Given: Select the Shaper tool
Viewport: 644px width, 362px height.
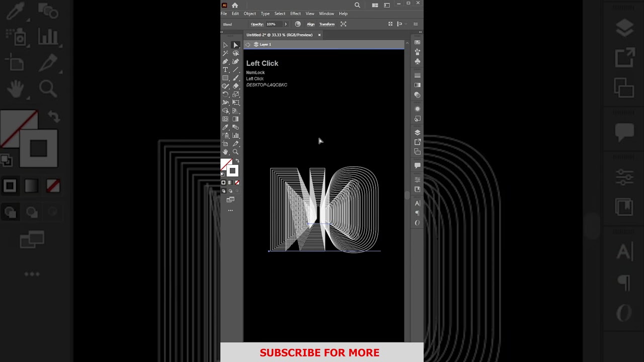Looking at the screenshot, I should tap(225, 86).
